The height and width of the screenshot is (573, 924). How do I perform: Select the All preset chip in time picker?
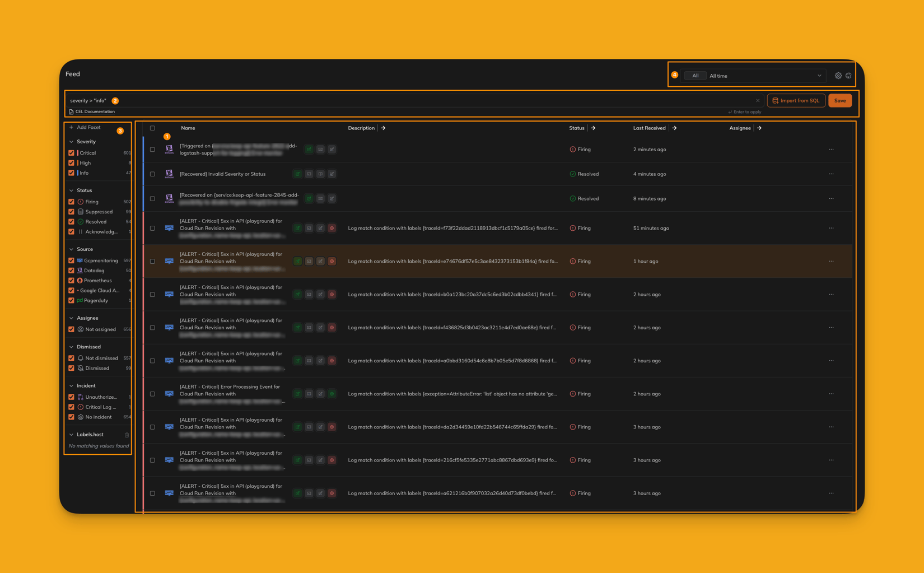(695, 76)
